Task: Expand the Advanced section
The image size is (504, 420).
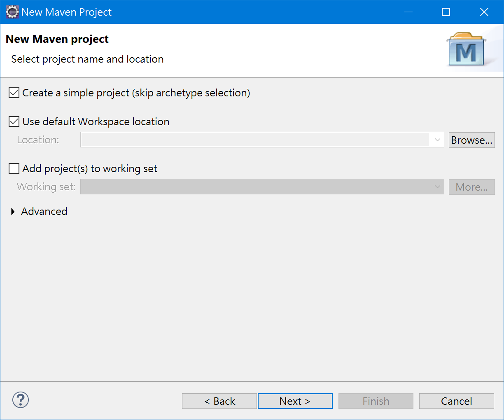Action: [13, 212]
